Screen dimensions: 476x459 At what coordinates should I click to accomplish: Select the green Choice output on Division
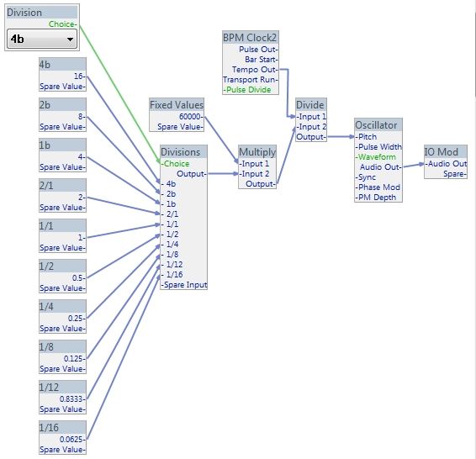[x=63, y=24]
